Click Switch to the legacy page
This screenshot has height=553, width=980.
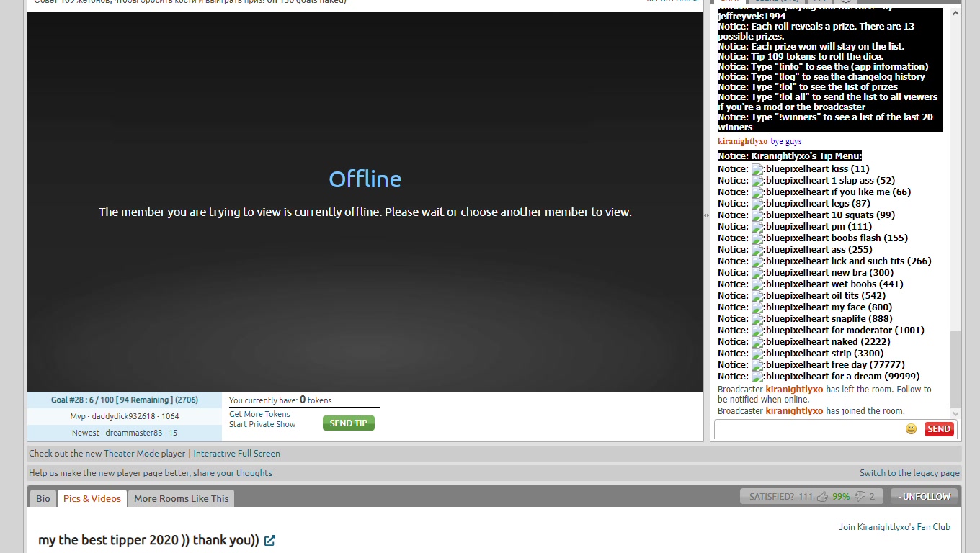(909, 473)
